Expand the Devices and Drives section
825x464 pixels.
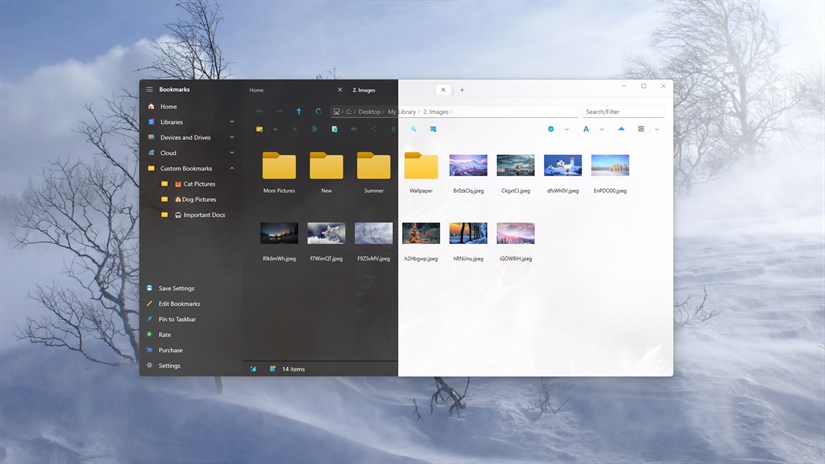(232, 138)
